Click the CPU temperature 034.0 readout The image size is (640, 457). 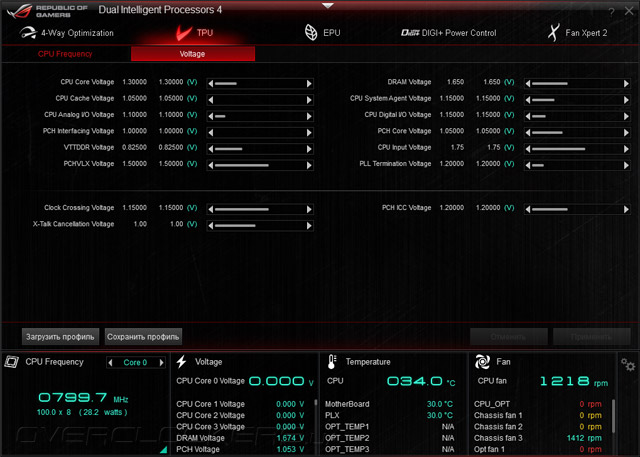pyautogui.click(x=421, y=382)
